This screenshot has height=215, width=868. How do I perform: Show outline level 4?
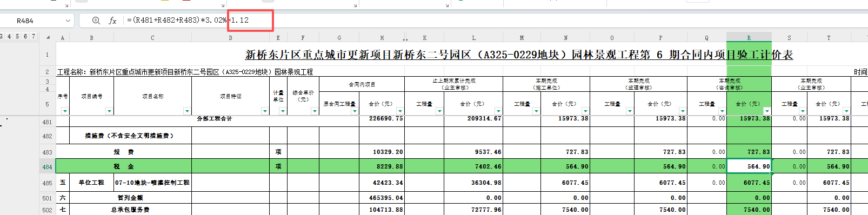(x=9, y=36)
